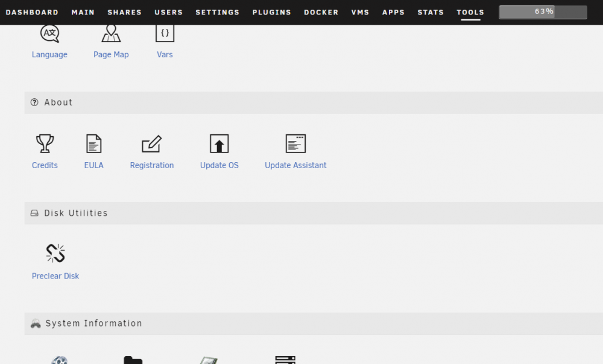Click the Page Map link text
Screen dimensions: 603x364
click(x=111, y=55)
